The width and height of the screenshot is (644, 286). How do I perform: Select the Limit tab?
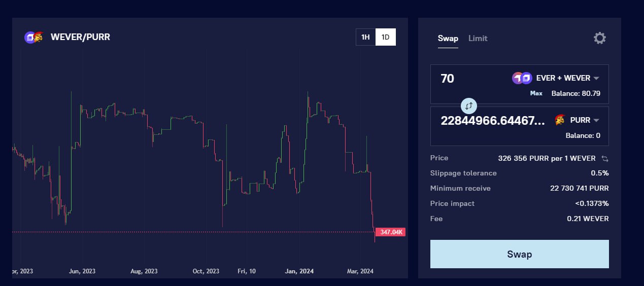[478, 39]
